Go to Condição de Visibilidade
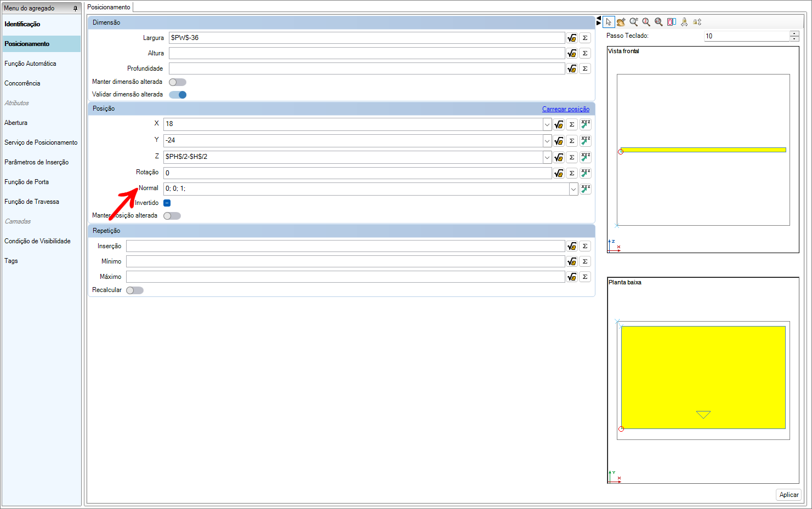 click(37, 241)
